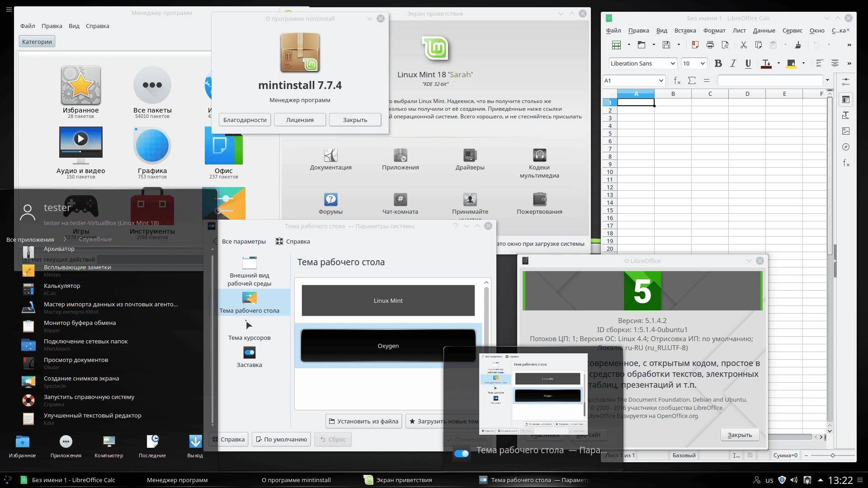Viewport: 868px width, 488px height.
Task: Open the new spreadsheet icon in Calc
Action: [616, 45]
